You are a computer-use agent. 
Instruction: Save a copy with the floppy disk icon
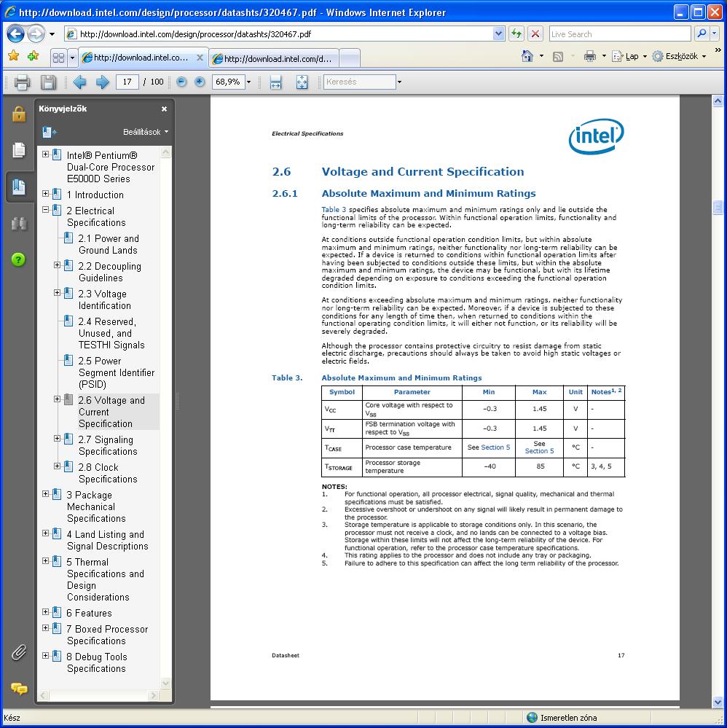pos(48,82)
